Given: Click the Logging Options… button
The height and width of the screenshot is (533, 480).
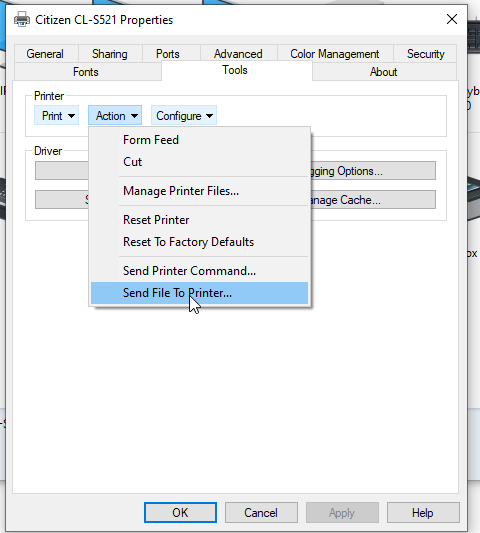Looking at the screenshot, I should click(x=373, y=171).
